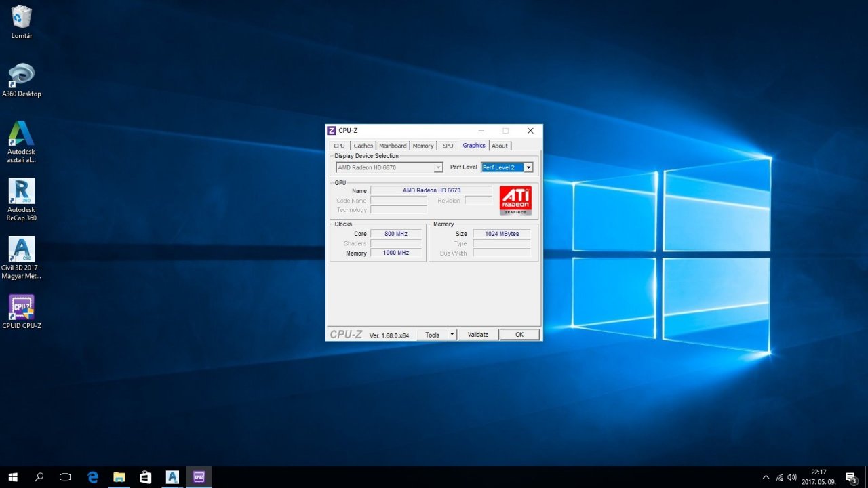Launch Microsoft Edge from the taskbar
This screenshot has height=488, width=868.
pos(93,477)
